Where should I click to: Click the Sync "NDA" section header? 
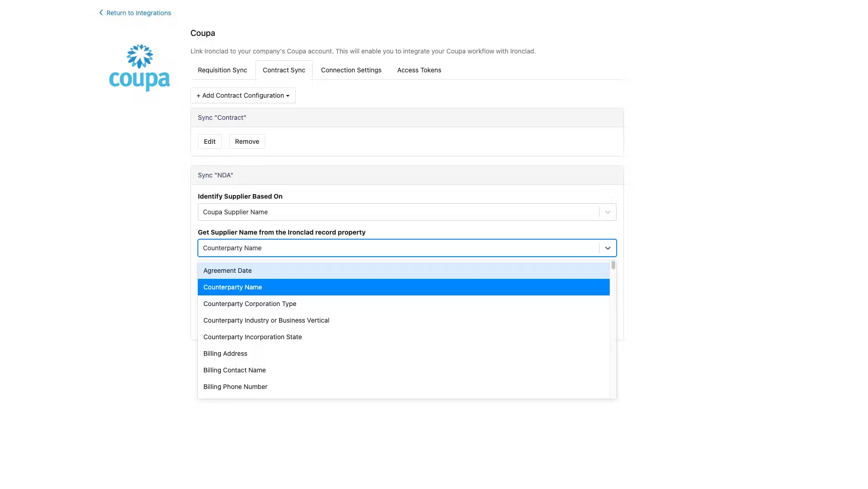click(407, 175)
